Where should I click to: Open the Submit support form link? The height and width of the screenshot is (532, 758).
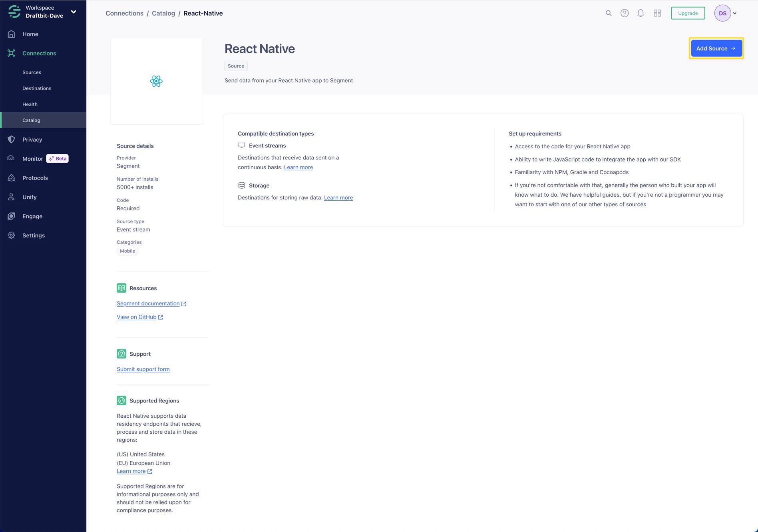click(143, 369)
